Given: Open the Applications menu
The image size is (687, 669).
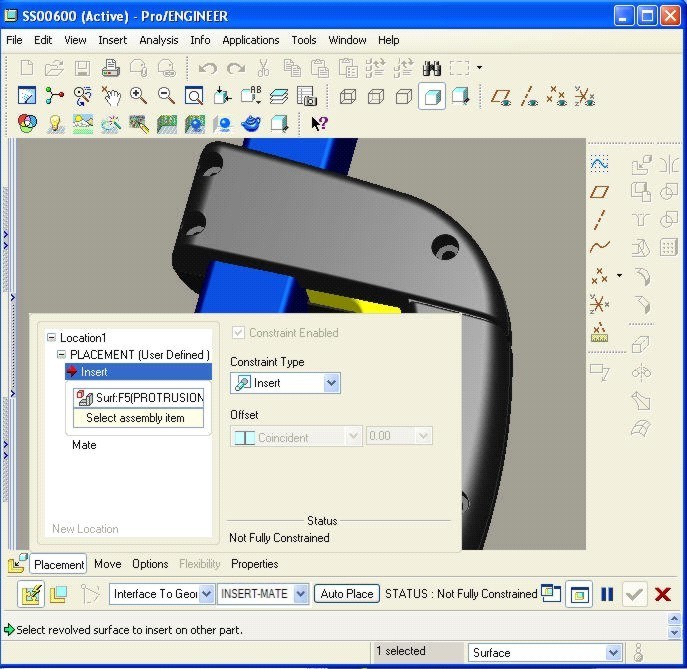Looking at the screenshot, I should tap(251, 40).
